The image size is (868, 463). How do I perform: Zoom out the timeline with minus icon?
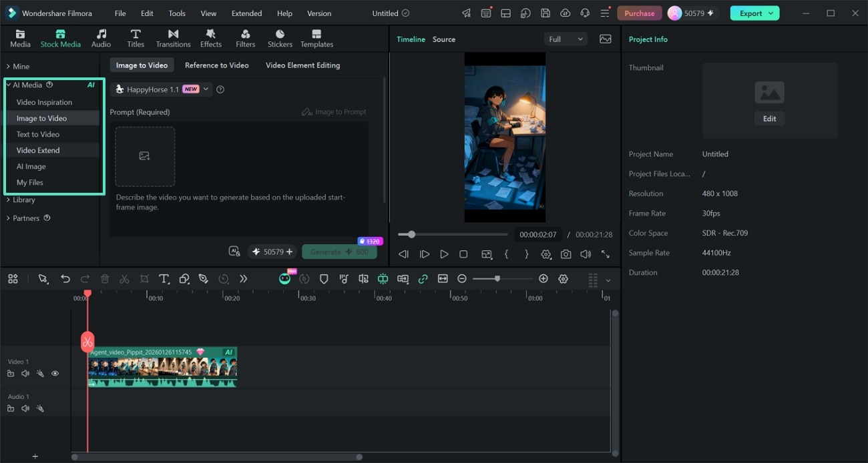point(461,279)
